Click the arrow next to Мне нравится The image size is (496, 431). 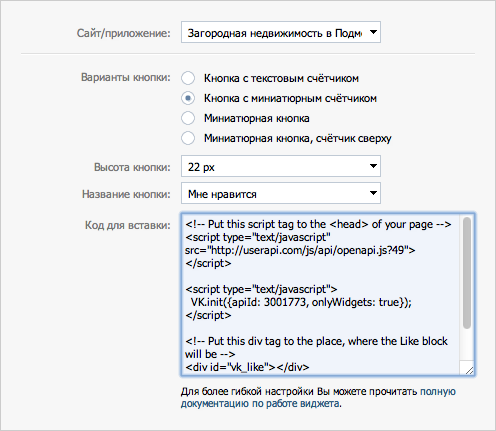pyautogui.click(x=373, y=193)
